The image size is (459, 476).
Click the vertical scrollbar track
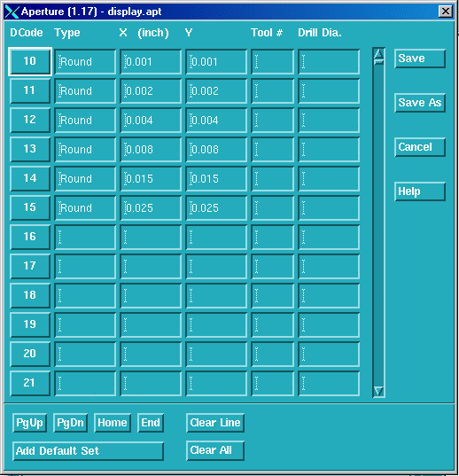(378, 224)
